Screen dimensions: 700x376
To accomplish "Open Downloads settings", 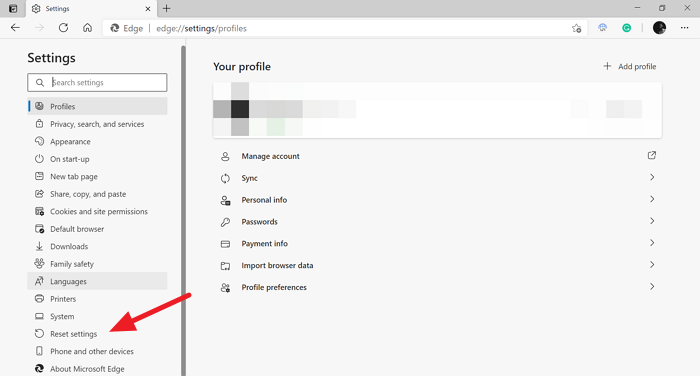I will tap(97, 246).
